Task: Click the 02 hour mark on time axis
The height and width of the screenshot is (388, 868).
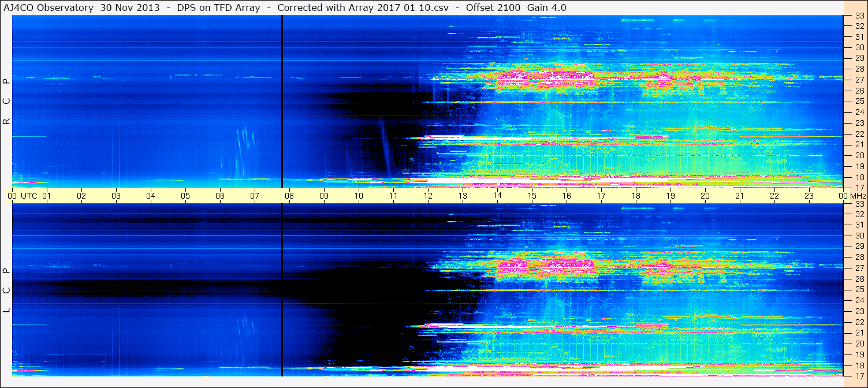Action: [81, 196]
